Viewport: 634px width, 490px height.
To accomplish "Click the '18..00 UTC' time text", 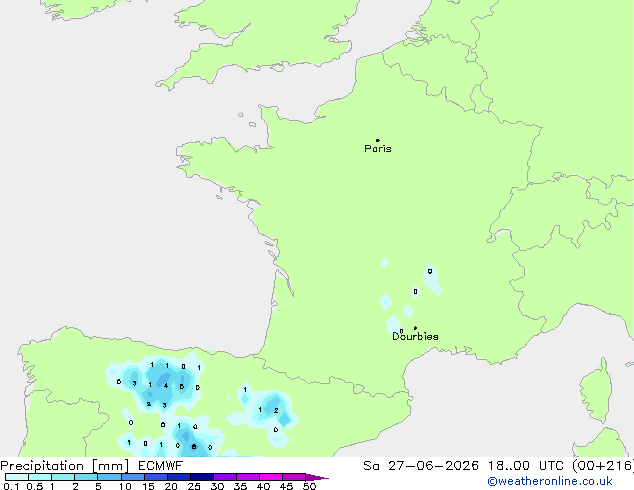I will click(526, 466).
